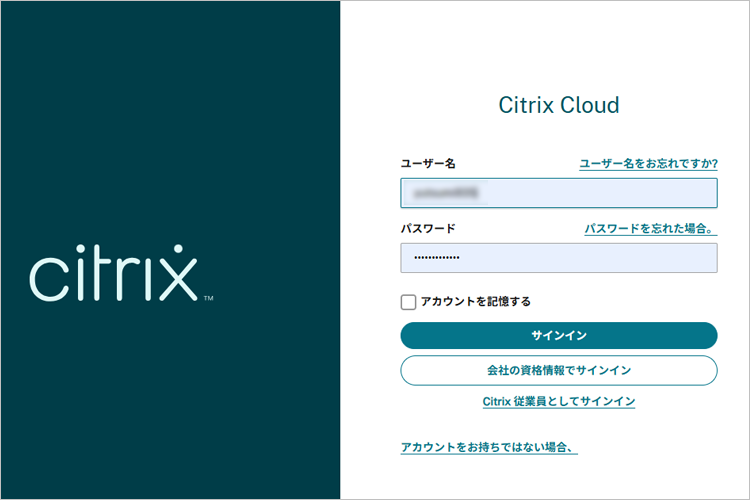750x500 pixels.
Task: Click the dark teal branding panel
Action: click(170, 120)
